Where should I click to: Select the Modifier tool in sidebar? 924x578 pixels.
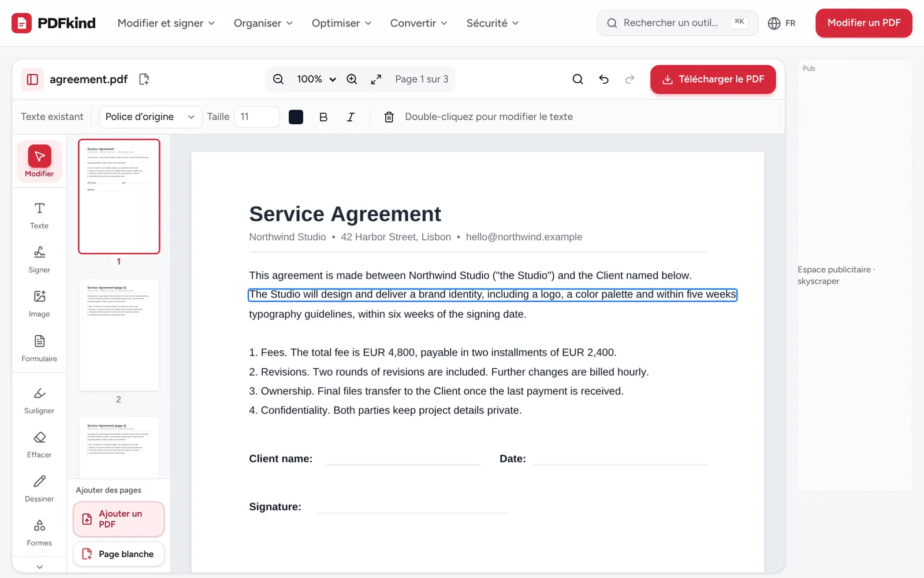click(39, 161)
